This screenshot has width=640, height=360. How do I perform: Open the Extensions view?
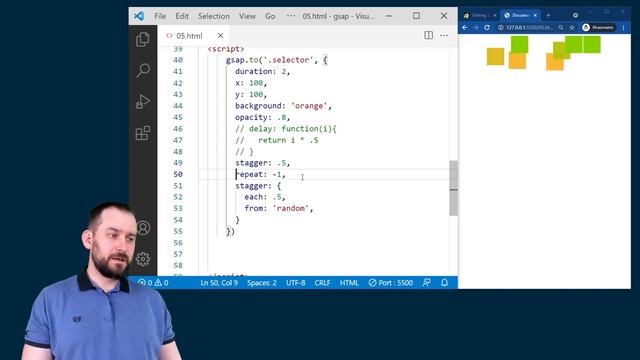(x=142, y=133)
